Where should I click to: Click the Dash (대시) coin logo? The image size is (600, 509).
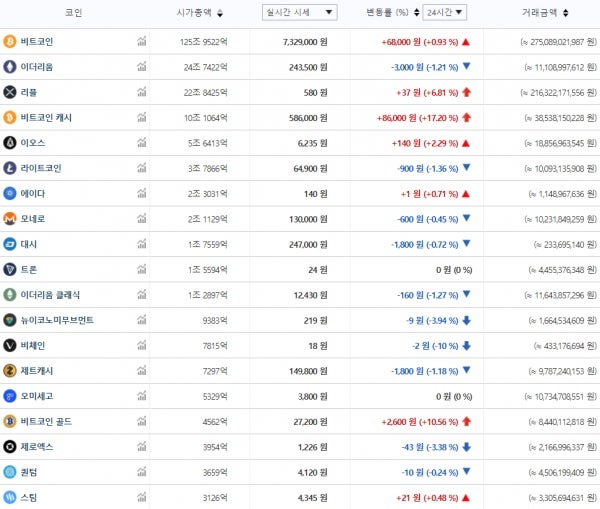coord(10,244)
